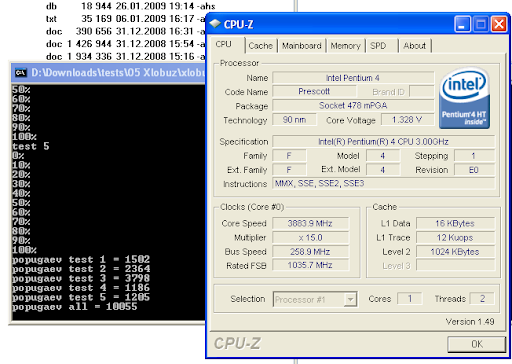Click the 'Version 1.49' text
The height and width of the screenshot is (364, 512).
pyautogui.click(x=470, y=322)
